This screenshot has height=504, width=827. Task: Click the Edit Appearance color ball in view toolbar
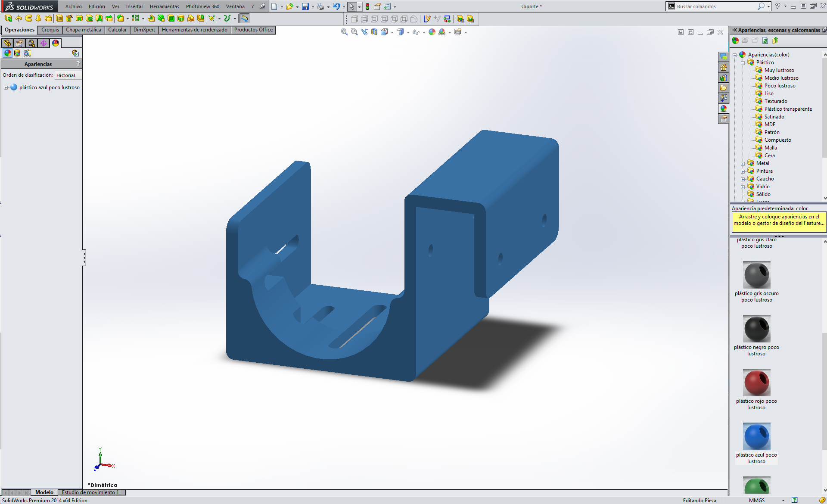click(432, 32)
